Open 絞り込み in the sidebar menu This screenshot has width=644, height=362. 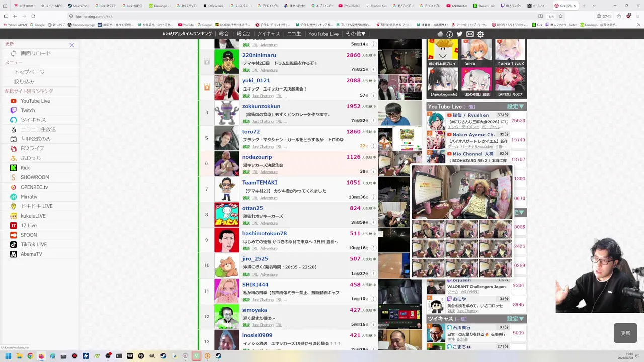pos(24,81)
